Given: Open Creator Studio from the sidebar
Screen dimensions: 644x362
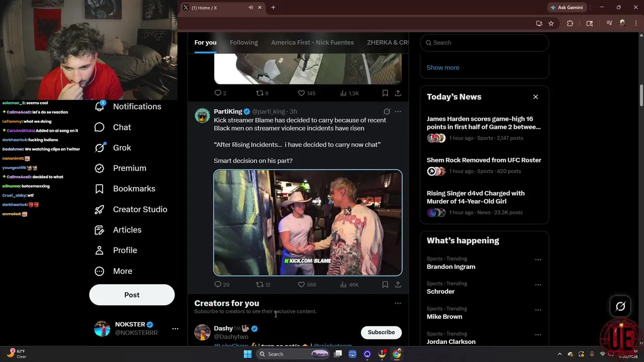Looking at the screenshot, I should tap(131, 209).
